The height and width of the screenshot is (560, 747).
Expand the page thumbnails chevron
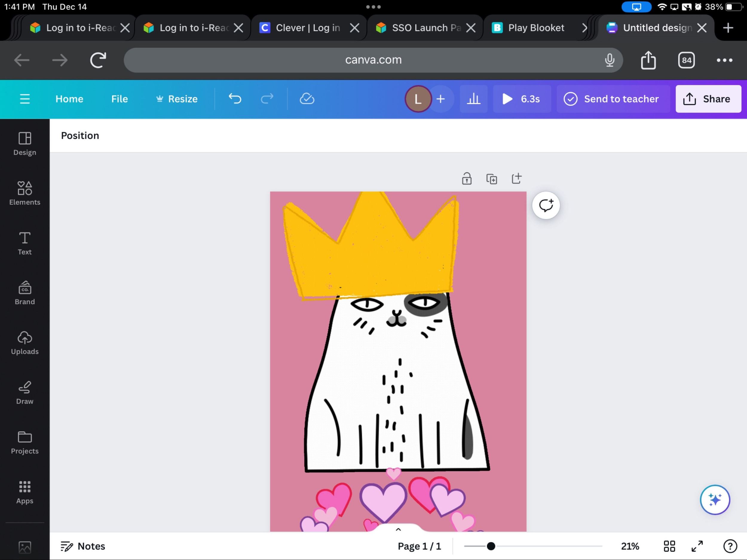click(398, 529)
